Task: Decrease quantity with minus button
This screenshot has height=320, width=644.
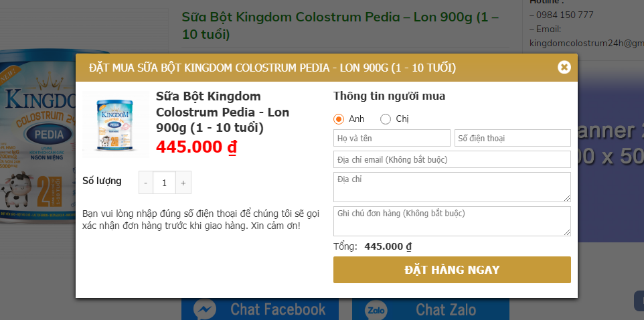Action: click(146, 183)
